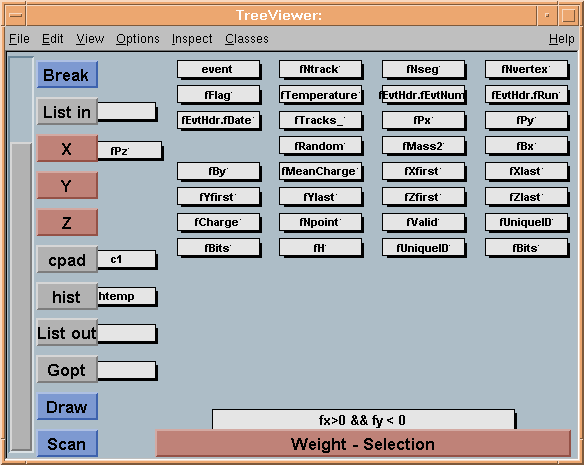This screenshot has height=465, width=584.
Task: Click the red Z axis button
Action: coord(67,222)
